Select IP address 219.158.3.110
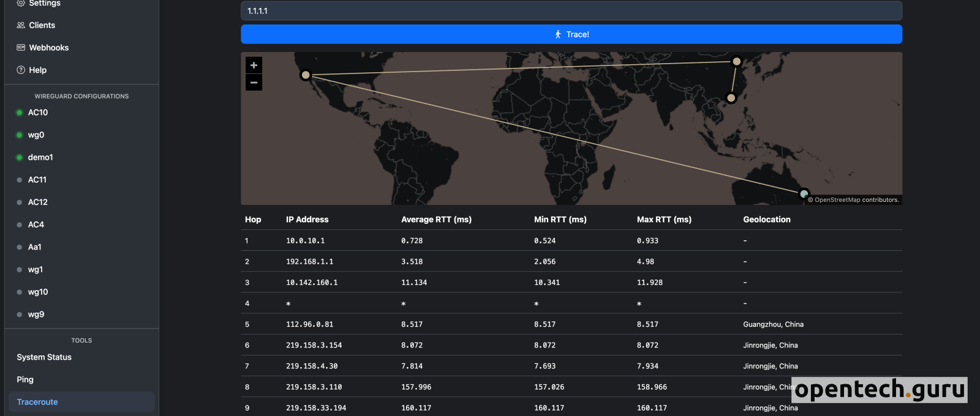980x416 pixels. [314, 387]
